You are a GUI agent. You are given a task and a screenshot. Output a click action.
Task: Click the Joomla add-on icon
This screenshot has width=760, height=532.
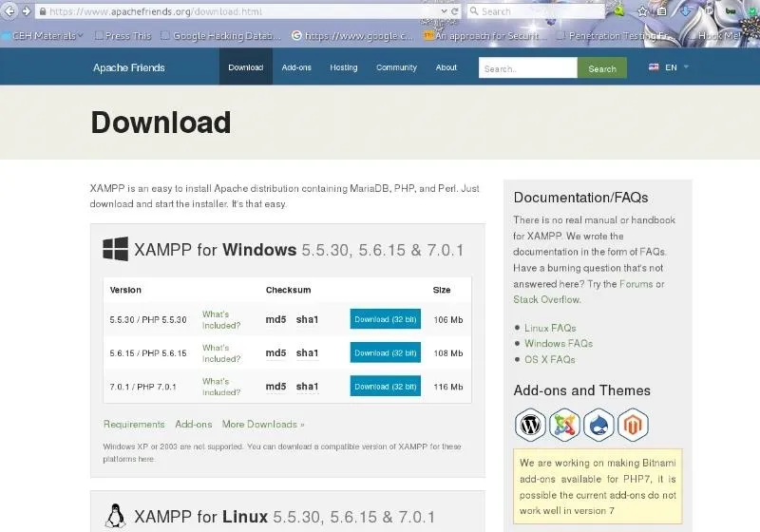coord(564,425)
